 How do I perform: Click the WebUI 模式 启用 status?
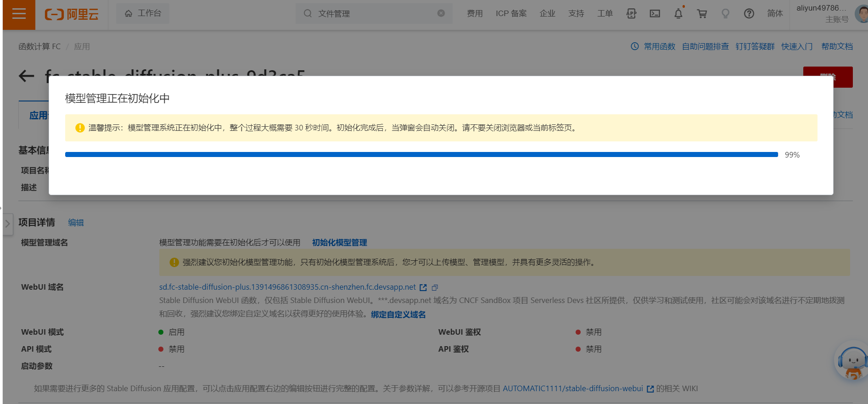[x=171, y=332]
